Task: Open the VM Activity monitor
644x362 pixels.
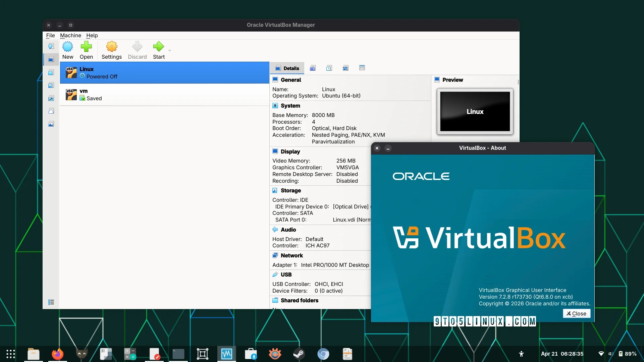Action: pos(345,68)
